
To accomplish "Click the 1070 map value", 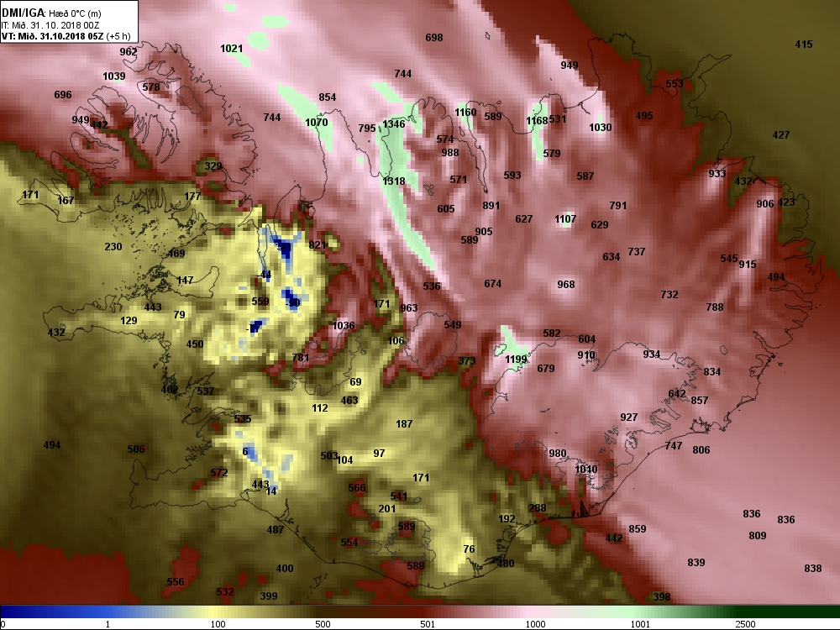I will pos(316,122).
